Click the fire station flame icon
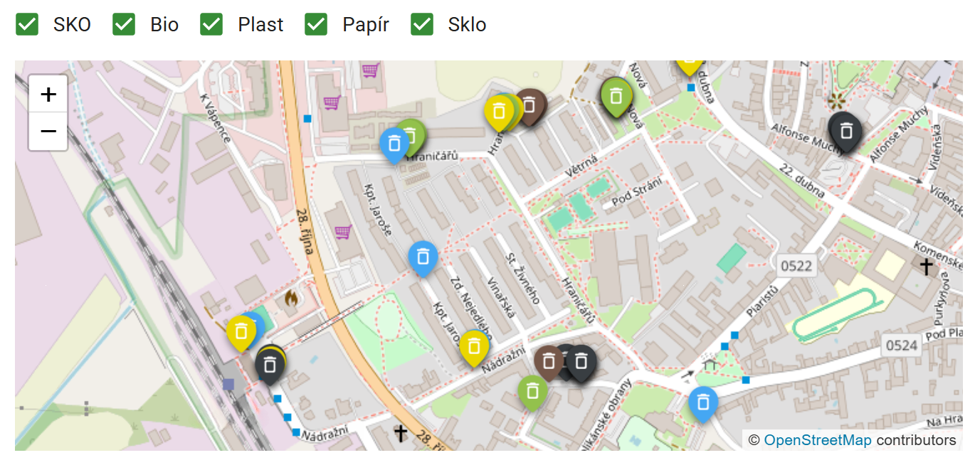The image size is (980, 465). 290,299
